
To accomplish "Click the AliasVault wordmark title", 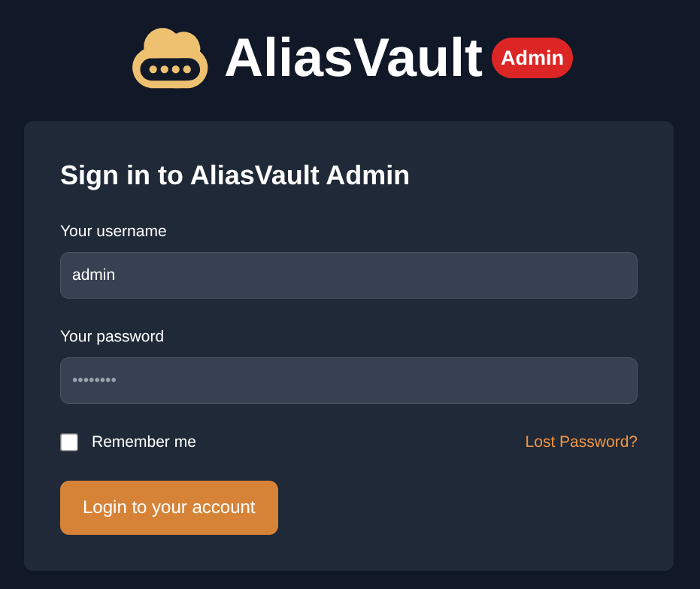I will tap(353, 58).
